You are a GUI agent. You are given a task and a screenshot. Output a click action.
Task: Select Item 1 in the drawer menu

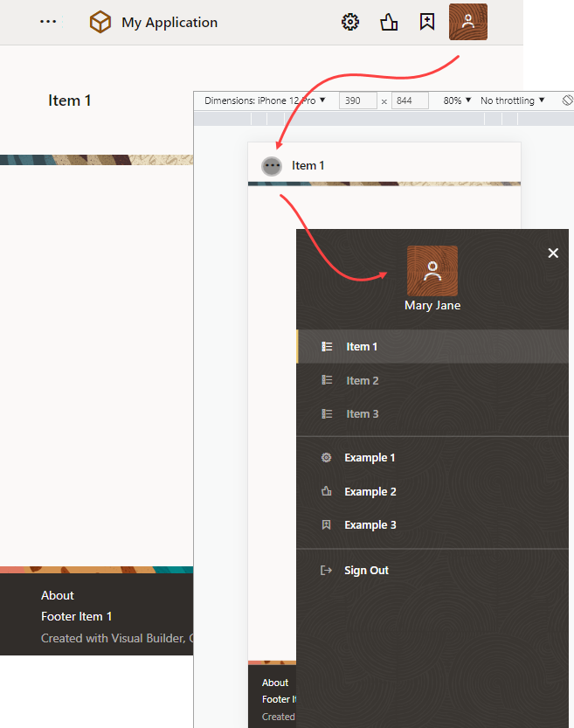pyautogui.click(x=432, y=347)
